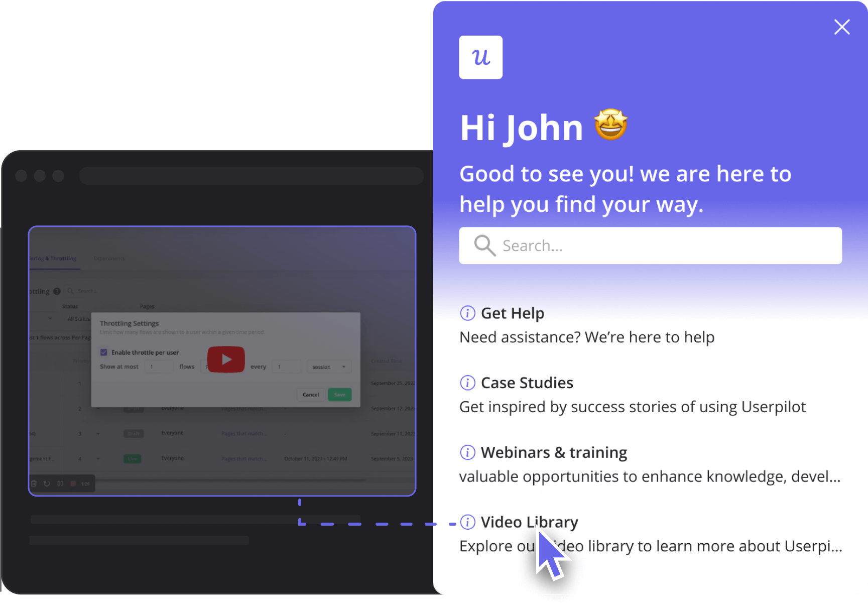
Task: Toggle the Enable throttle per user checkbox
Action: click(104, 352)
